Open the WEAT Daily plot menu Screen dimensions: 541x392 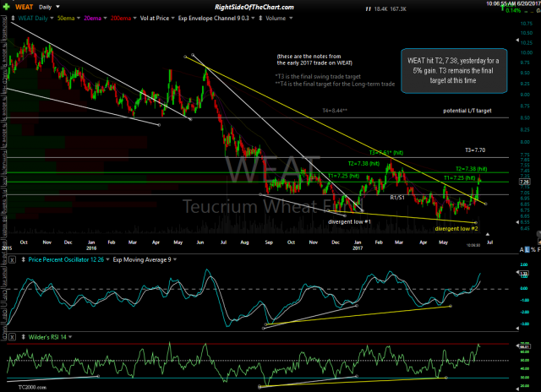point(33,19)
